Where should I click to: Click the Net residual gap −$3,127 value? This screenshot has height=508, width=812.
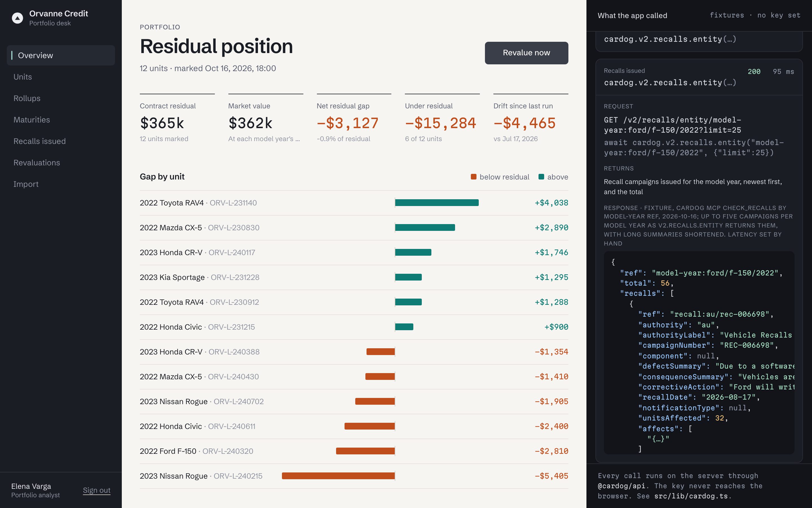(x=347, y=123)
